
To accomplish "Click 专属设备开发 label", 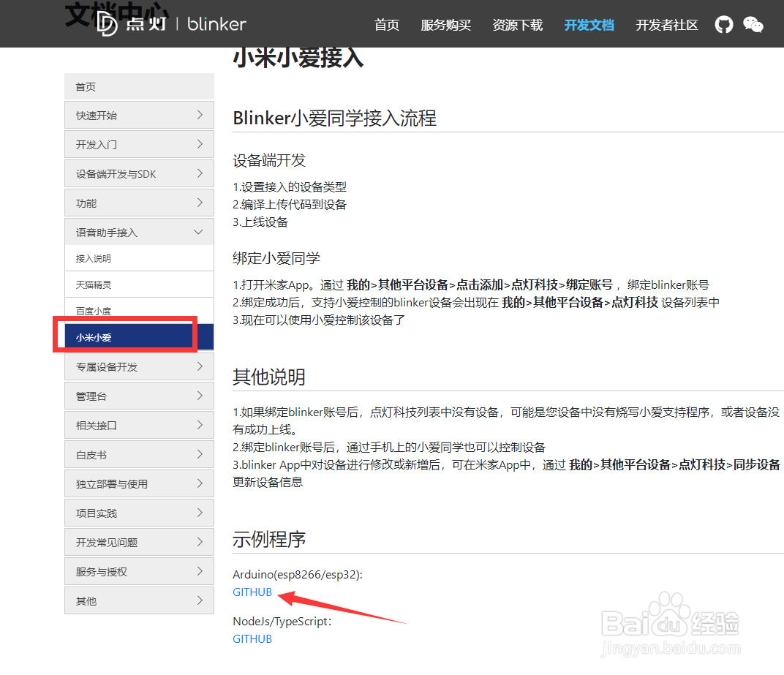I will point(107,367).
